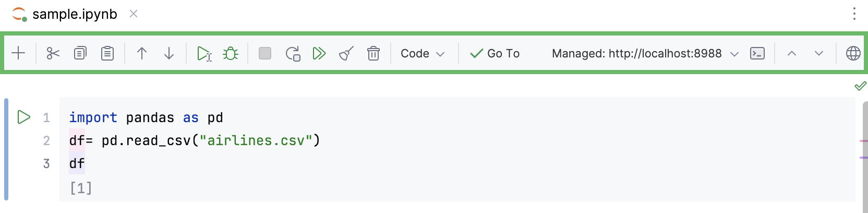Move cell up with up arrow
The width and height of the screenshot is (868, 213).
[142, 53]
